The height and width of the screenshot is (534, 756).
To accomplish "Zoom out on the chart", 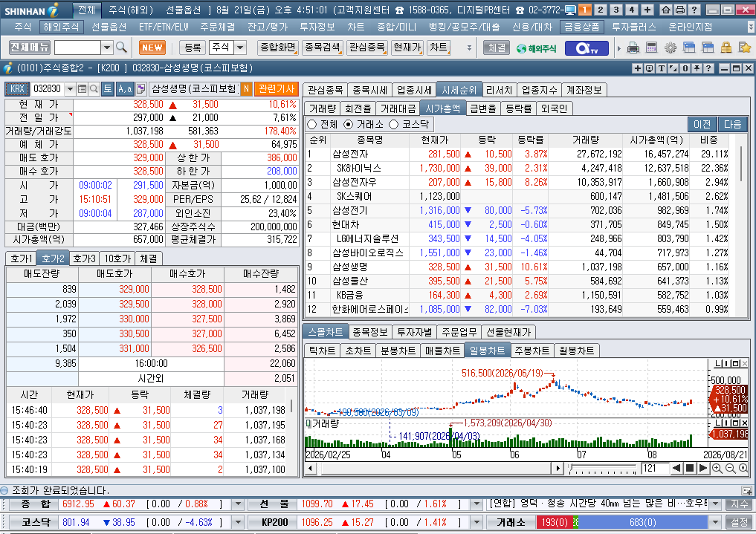I will coord(730,468).
